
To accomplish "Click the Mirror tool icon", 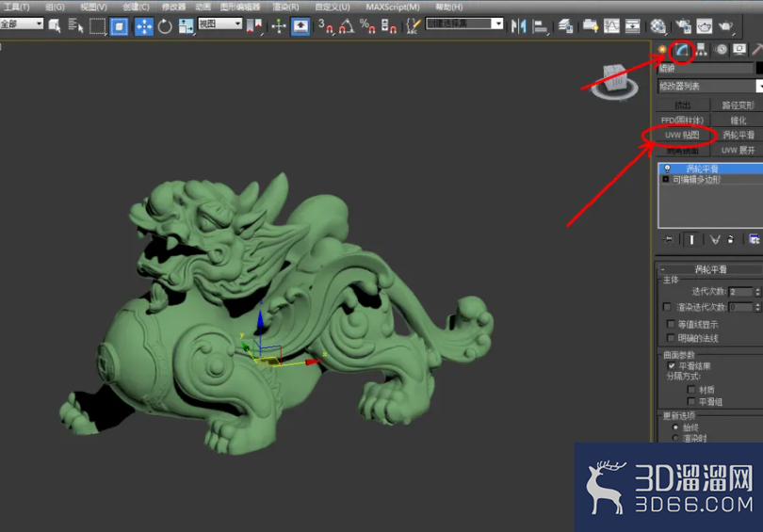I will [518, 25].
